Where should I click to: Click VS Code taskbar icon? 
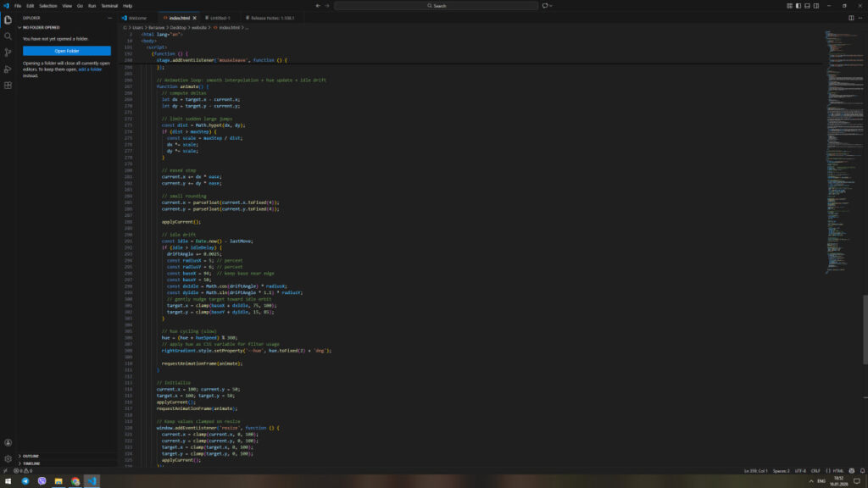[x=92, y=481]
